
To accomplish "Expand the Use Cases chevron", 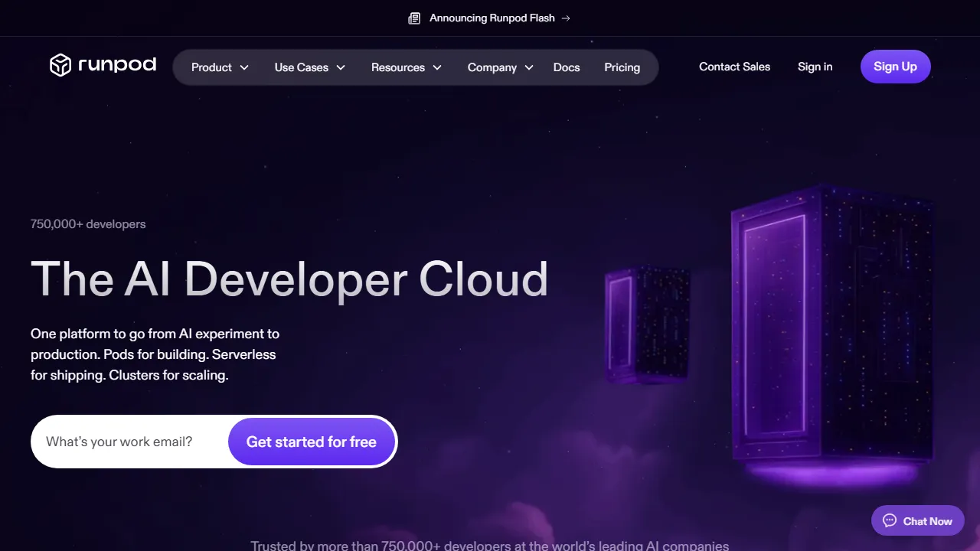I will point(341,67).
